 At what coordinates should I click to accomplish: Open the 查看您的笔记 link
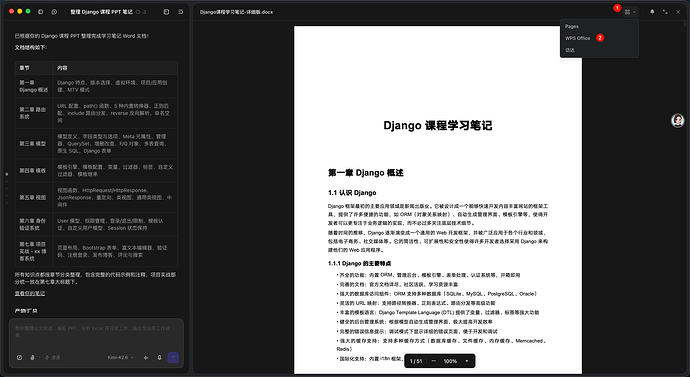pyautogui.click(x=29, y=293)
